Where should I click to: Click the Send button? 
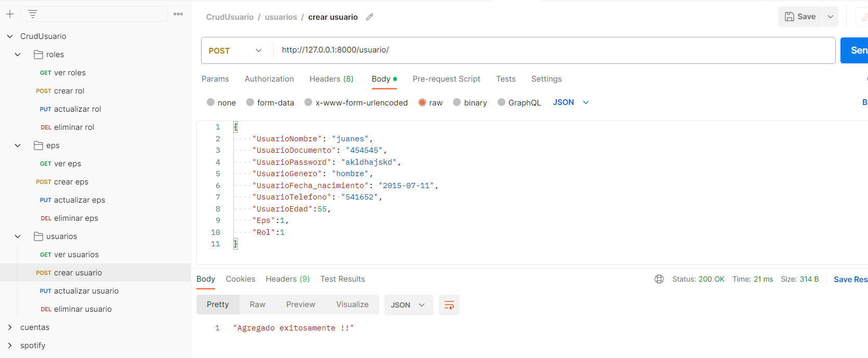(854, 50)
